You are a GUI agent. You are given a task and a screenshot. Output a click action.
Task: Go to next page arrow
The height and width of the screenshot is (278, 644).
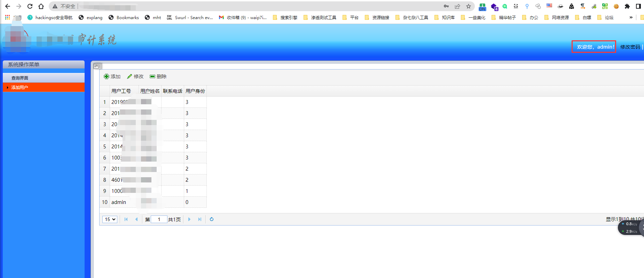189,219
